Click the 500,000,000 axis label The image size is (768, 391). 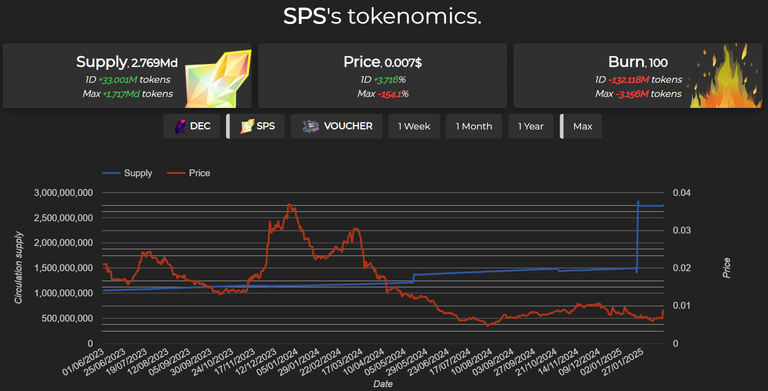click(x=67, y=318)
